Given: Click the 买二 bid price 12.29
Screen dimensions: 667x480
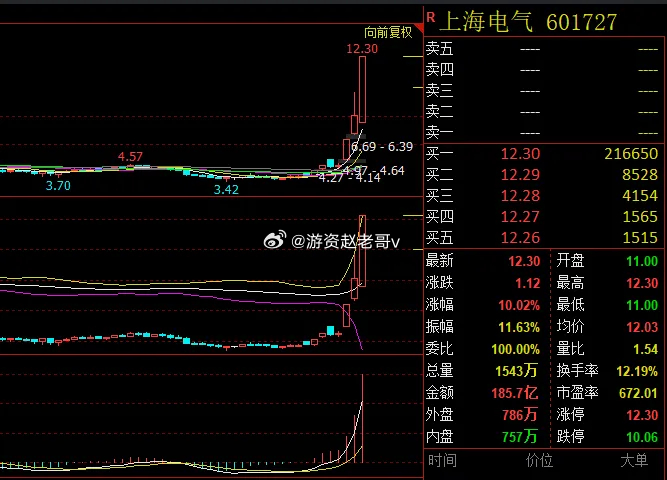Looking at the screenshot, I should click(520, 174).
